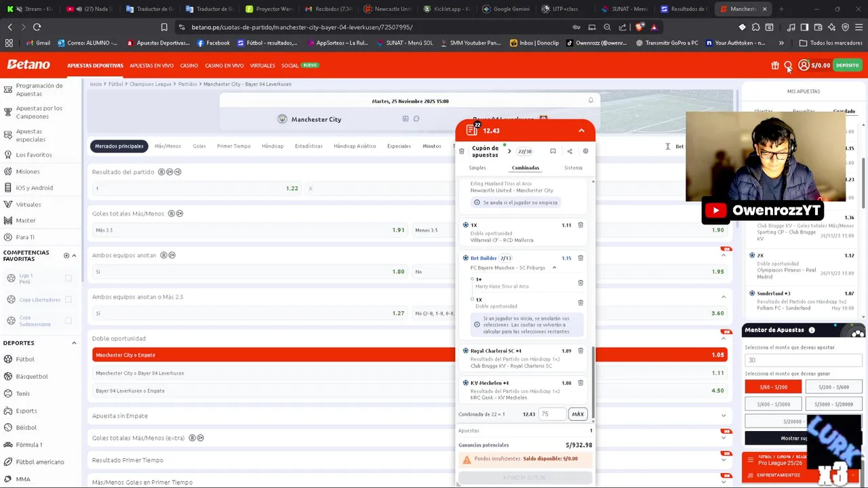868x488 pixels.
Task: Click the betslip selections scrollbar
Action: (x=593, y=383)
